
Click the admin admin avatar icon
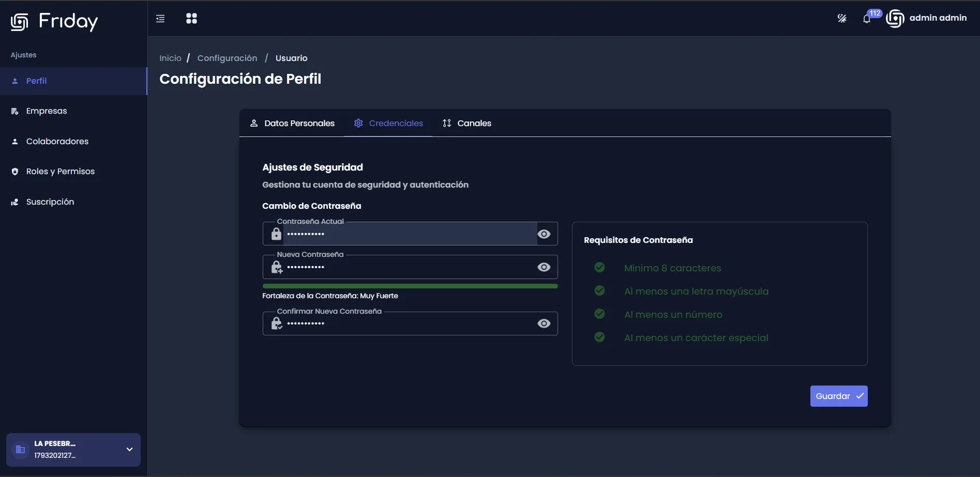tap(895, 18)
